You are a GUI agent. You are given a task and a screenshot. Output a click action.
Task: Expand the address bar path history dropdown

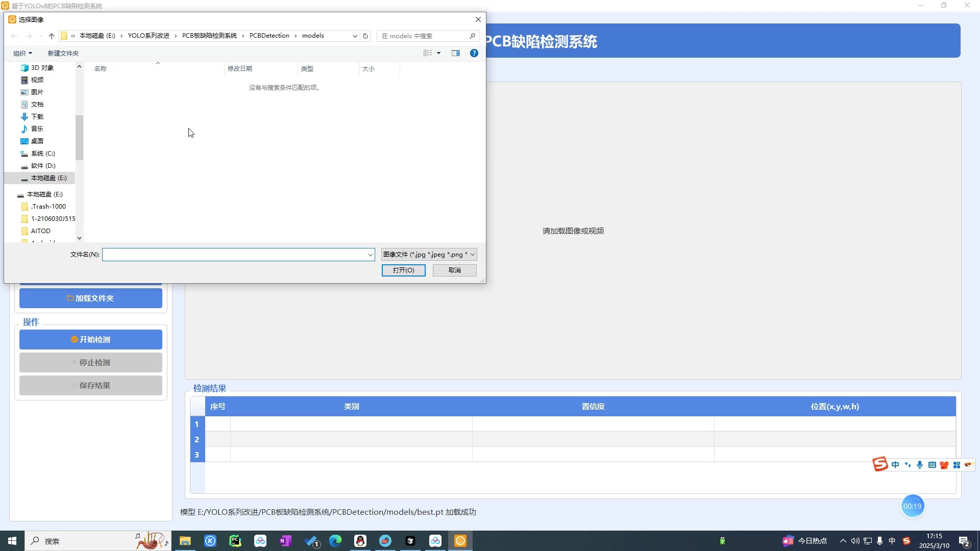click(355, 36)
